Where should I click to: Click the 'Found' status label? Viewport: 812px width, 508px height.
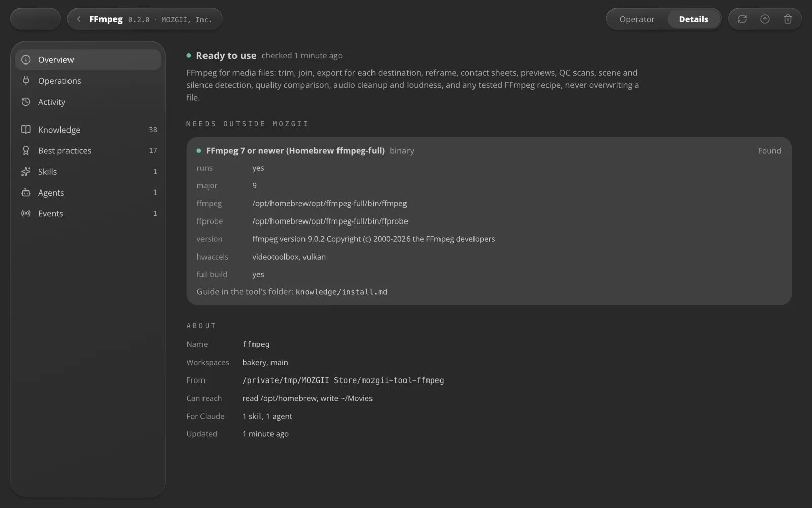tap(769, 151)
